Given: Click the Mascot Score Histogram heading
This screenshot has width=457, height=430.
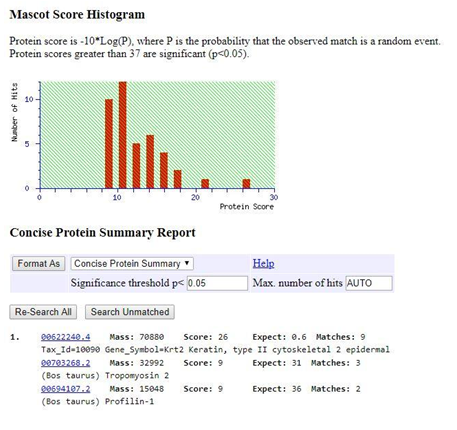Looking at the screenshot, I should (x=77, y=15).
